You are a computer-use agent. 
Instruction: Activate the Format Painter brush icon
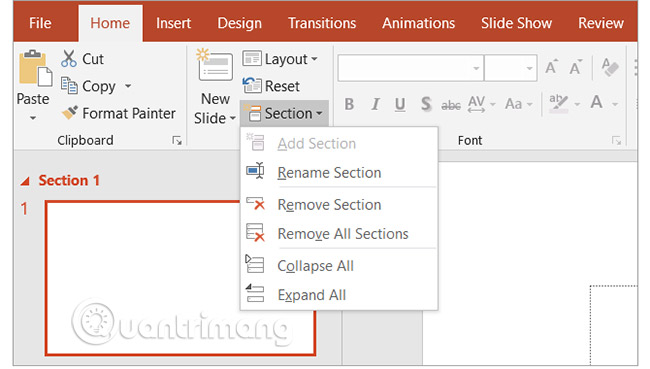pos(69,113)
